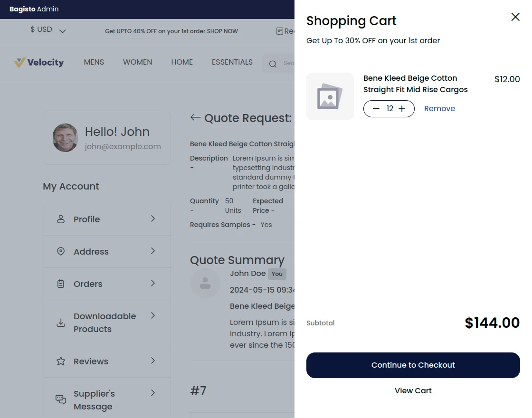The height and width of the screenshot is (418, 532).
Task: Click the Profile person icon
Action: point(61,219)
